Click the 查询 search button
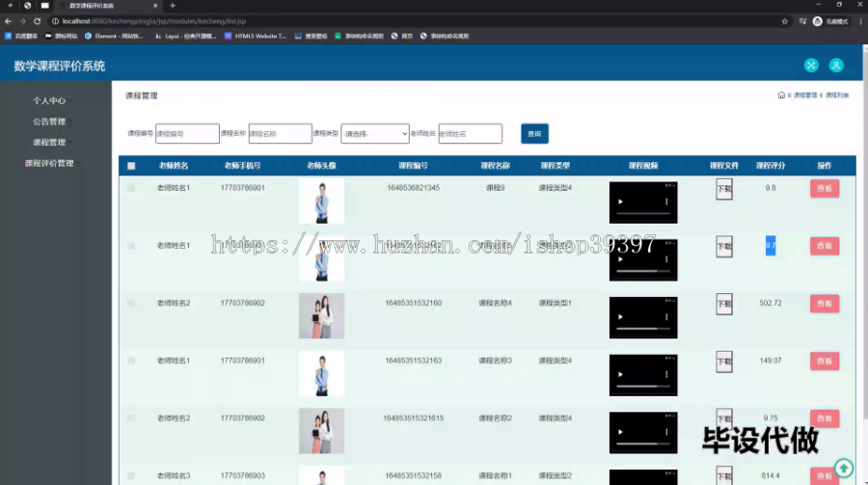Viewport: 868px width, 485px height. pos(534,133)
